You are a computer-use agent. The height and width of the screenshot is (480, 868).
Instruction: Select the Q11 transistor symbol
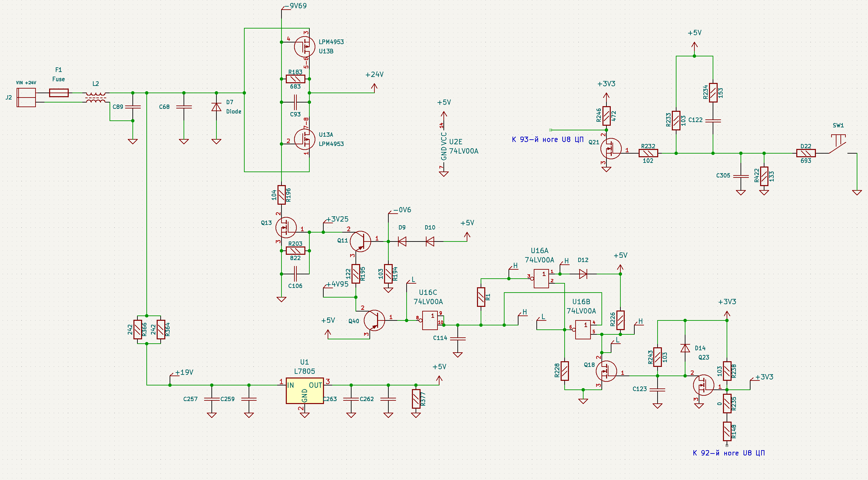coord(360,241)
